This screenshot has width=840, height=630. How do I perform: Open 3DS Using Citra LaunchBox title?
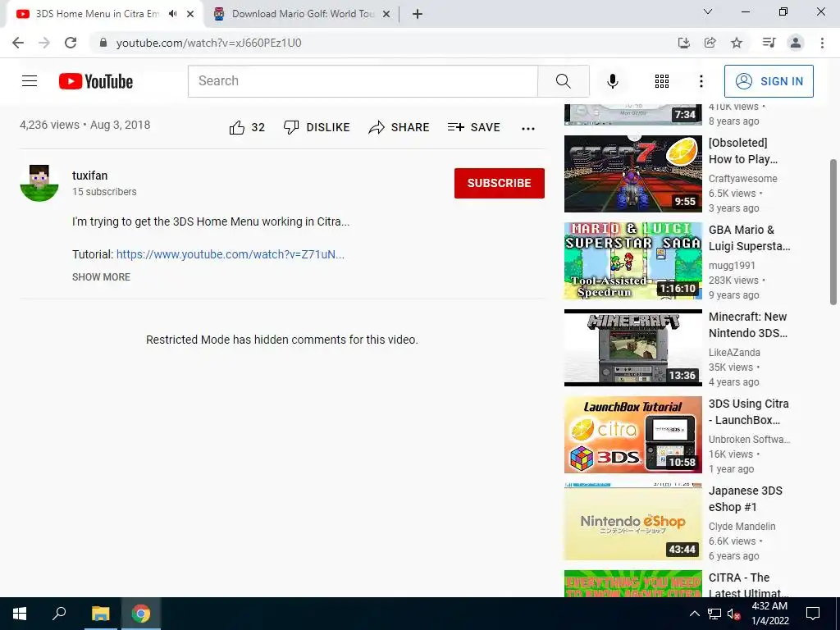pos(748,412)
